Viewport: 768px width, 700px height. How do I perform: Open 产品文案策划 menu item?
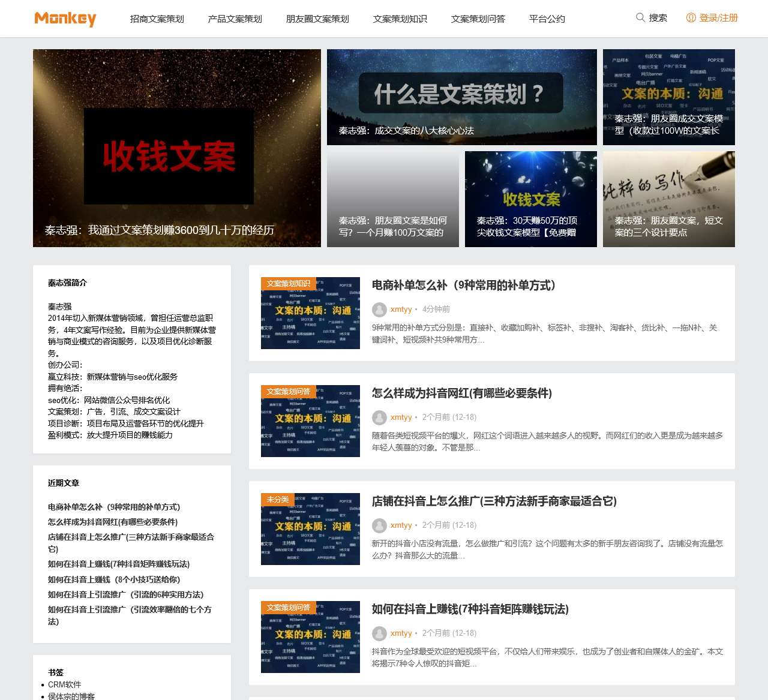pos(235,19)
